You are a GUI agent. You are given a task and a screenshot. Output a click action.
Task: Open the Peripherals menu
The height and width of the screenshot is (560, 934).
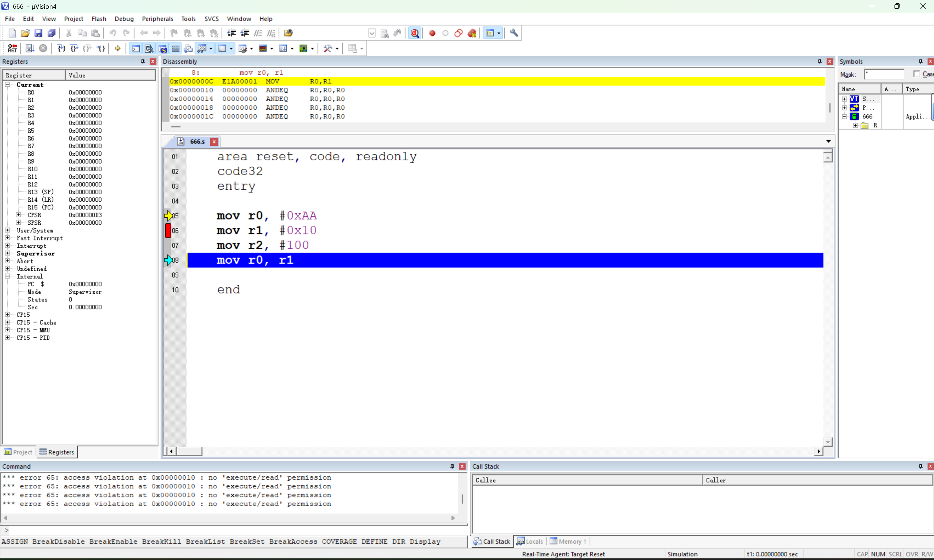click(x=157, y=19)
